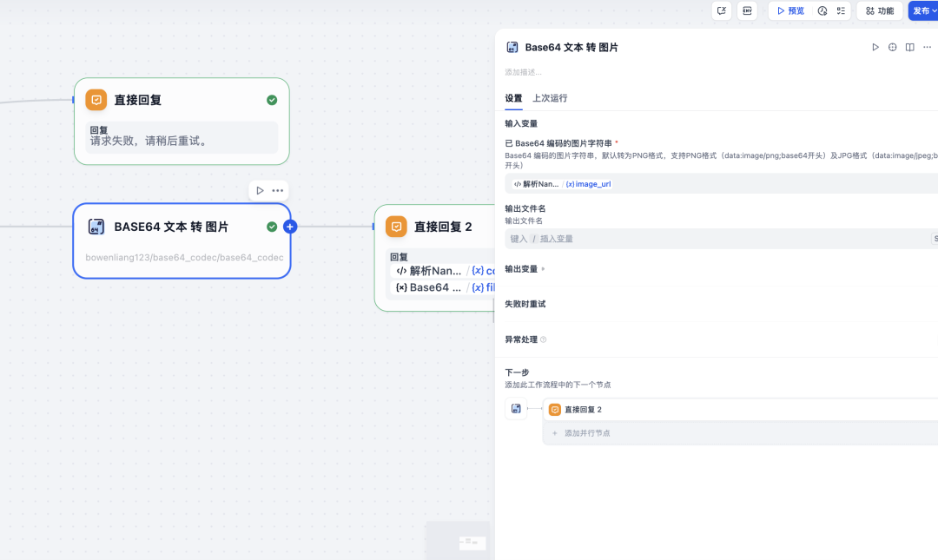Run the node via play icon in panel header
Viewport: 938px width, 560px height.
pyautogui.click(x=875, y=47)
